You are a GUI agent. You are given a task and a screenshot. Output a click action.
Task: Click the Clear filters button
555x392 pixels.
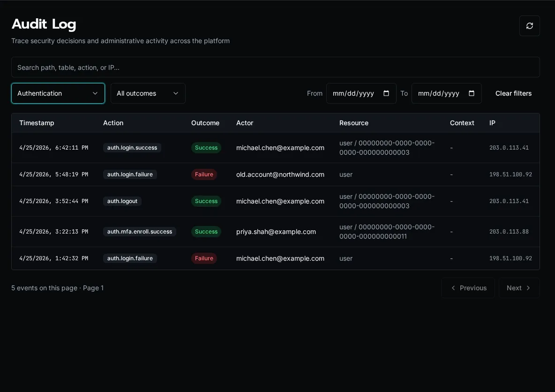click(513, 93)
